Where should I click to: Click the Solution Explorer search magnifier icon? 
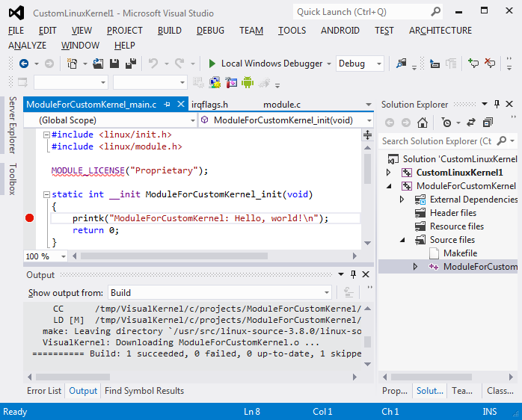pyautogui.click(x=501, y=140)
